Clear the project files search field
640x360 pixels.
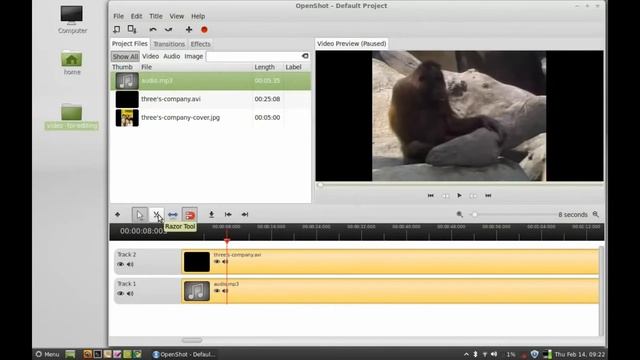[305, 56]
